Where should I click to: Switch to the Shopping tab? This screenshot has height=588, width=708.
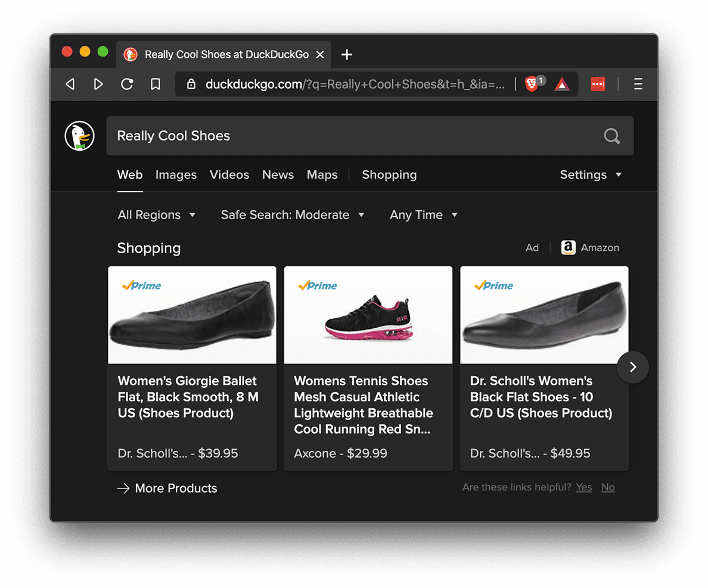389,175
